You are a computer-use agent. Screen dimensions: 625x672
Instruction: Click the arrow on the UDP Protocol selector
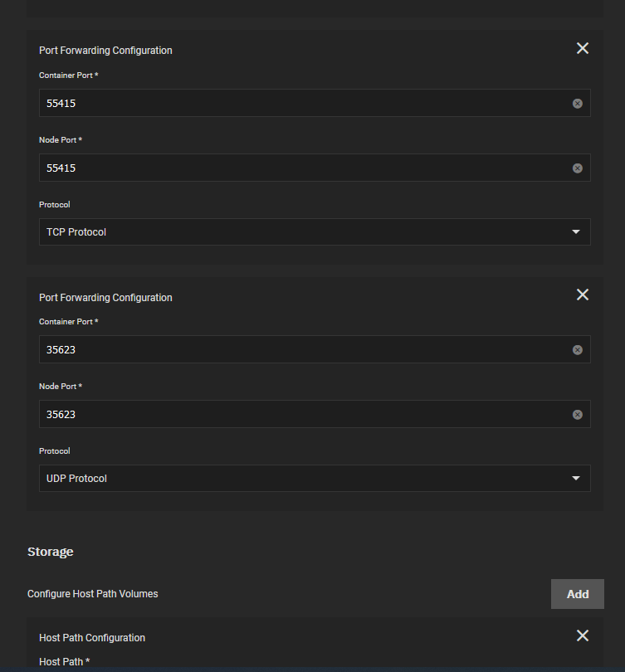click(576, 479)
